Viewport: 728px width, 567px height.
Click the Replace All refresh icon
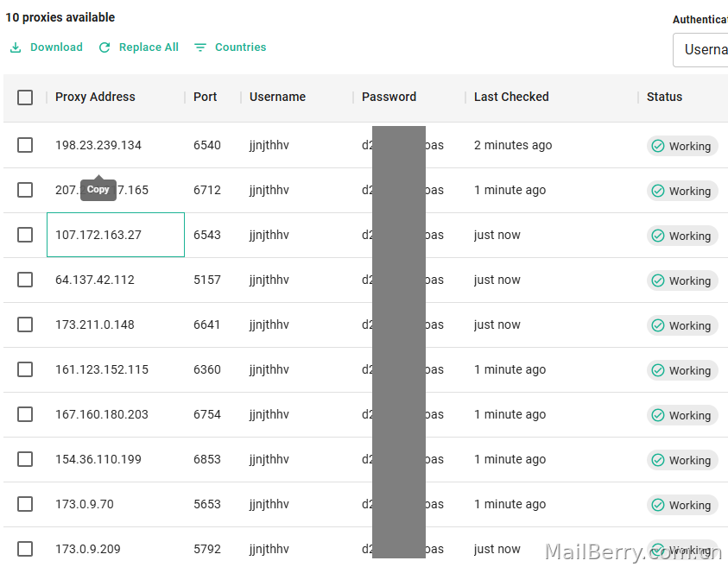coord(104,47)
